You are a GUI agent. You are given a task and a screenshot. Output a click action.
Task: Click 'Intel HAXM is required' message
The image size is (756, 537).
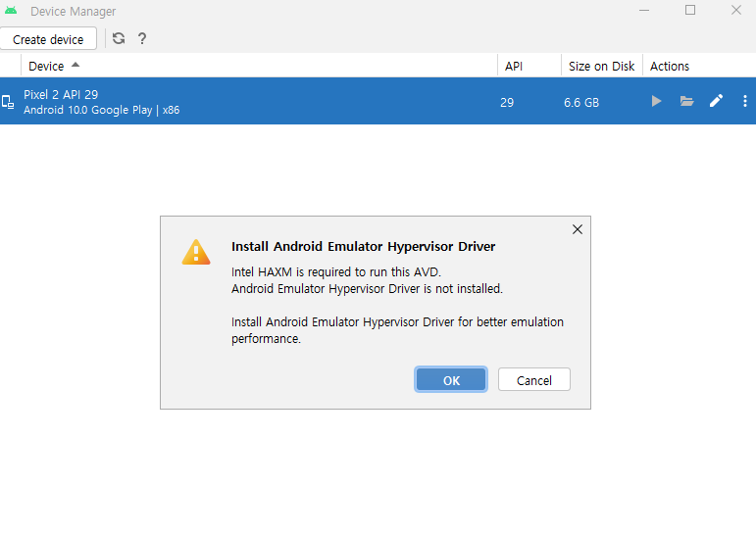[336, 271]
